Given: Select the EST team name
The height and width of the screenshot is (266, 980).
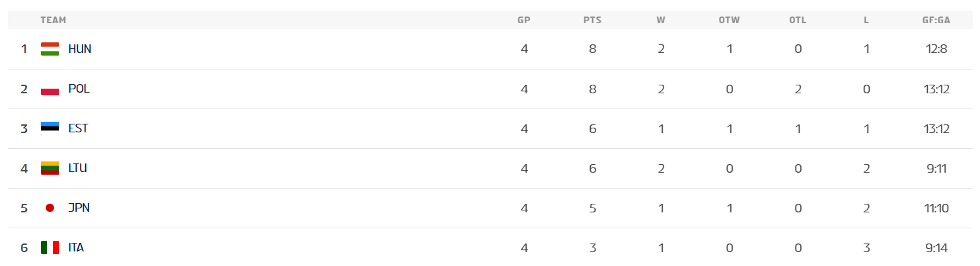Looking at the screenshot, I should point(78,128).
